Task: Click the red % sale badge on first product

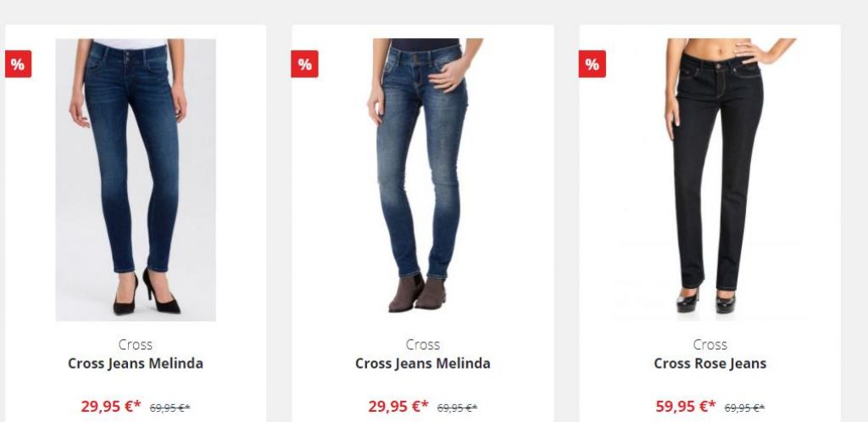Action: (x=19, y=64)
